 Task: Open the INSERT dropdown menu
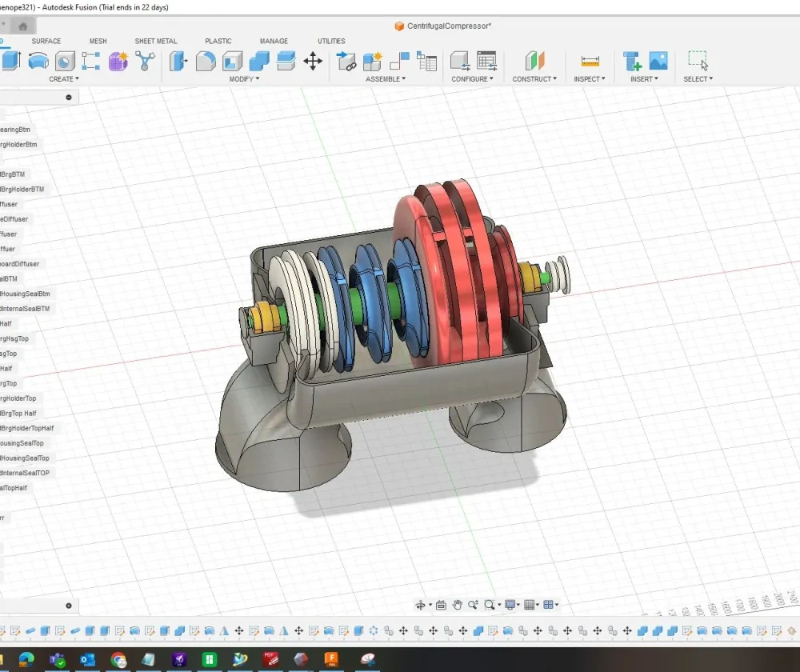coord(643,78)
